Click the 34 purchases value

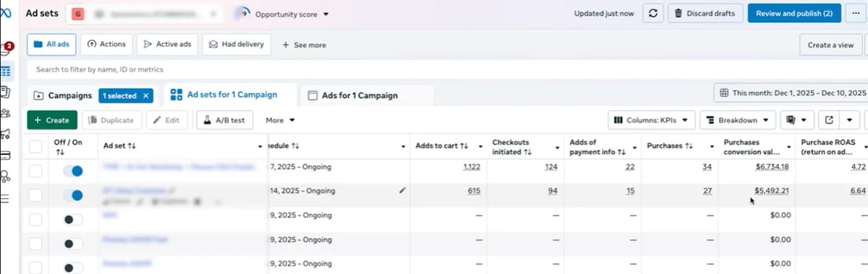click(707, 167)
